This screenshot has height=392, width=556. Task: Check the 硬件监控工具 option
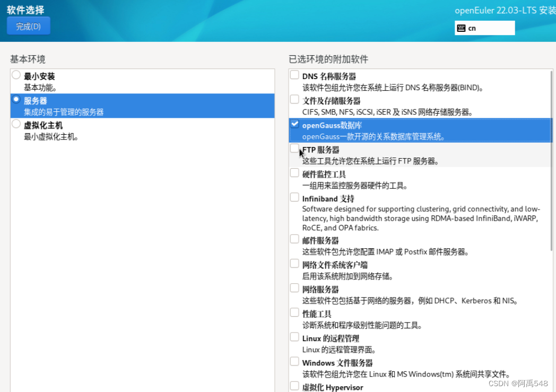294,172
